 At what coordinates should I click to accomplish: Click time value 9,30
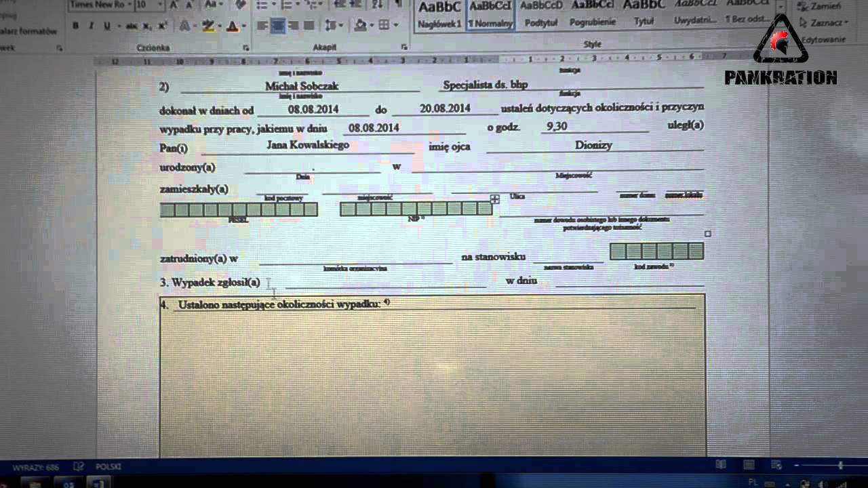tap(557, 126)
